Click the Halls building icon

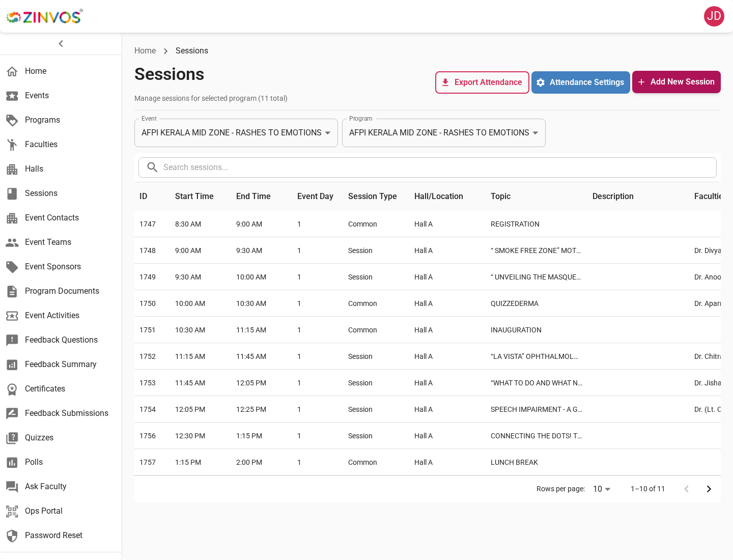(12, 169)
